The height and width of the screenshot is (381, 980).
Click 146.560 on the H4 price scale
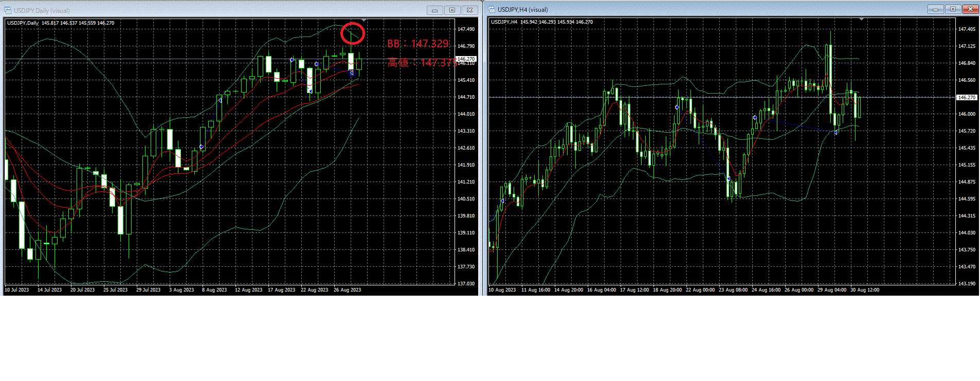coord(967,80)
